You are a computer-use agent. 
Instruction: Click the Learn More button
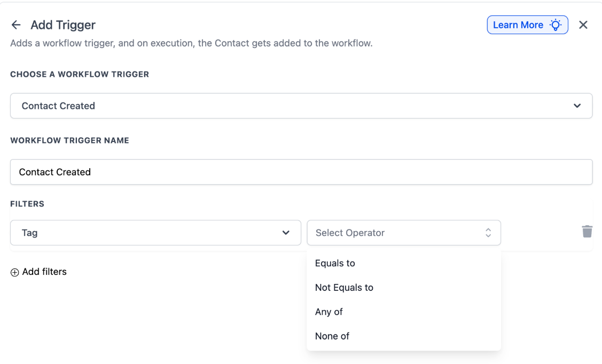[x=518, y=25]
